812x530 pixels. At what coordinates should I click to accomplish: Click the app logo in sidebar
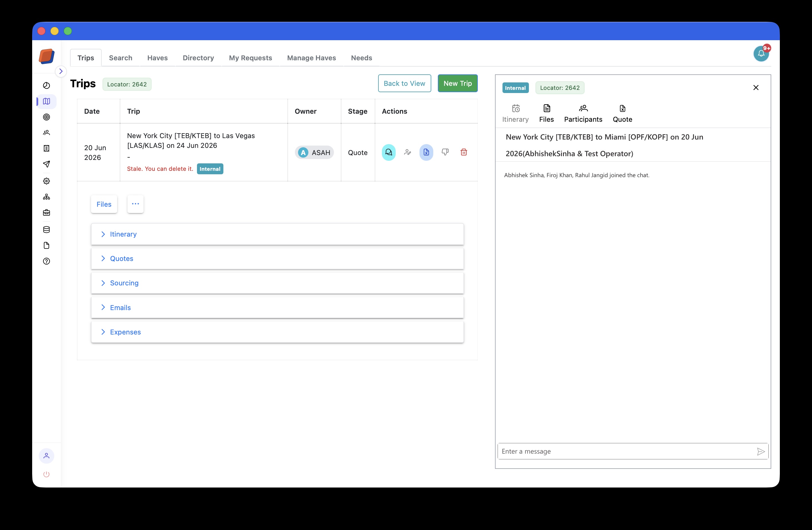coord(47,56)
